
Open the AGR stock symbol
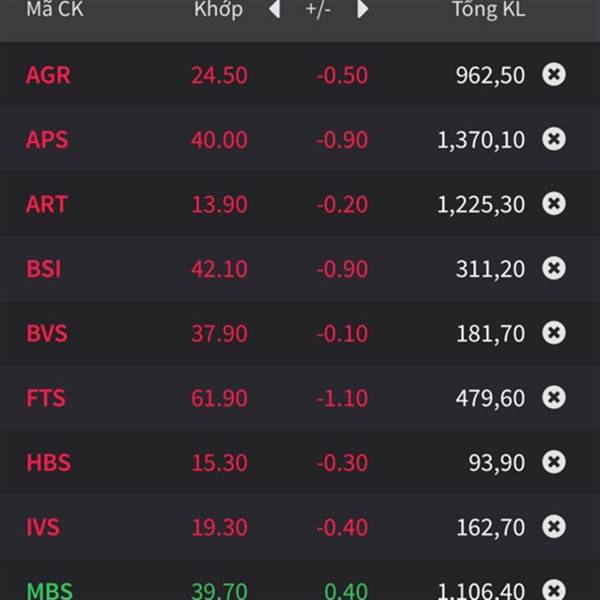point(48,75)
